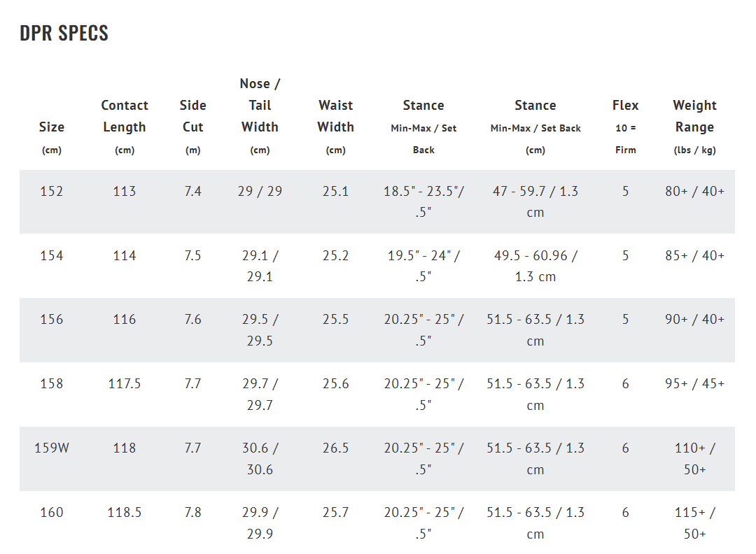Viewport: 756px width, 554px height.
Task: Select the Side Cut column header
Action: pos(192,116)
